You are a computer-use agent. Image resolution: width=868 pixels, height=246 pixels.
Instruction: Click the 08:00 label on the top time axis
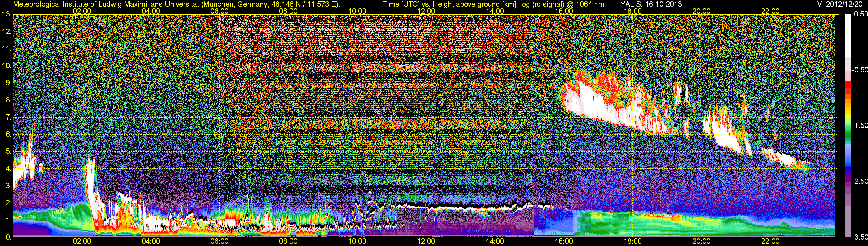pos(288,11)
